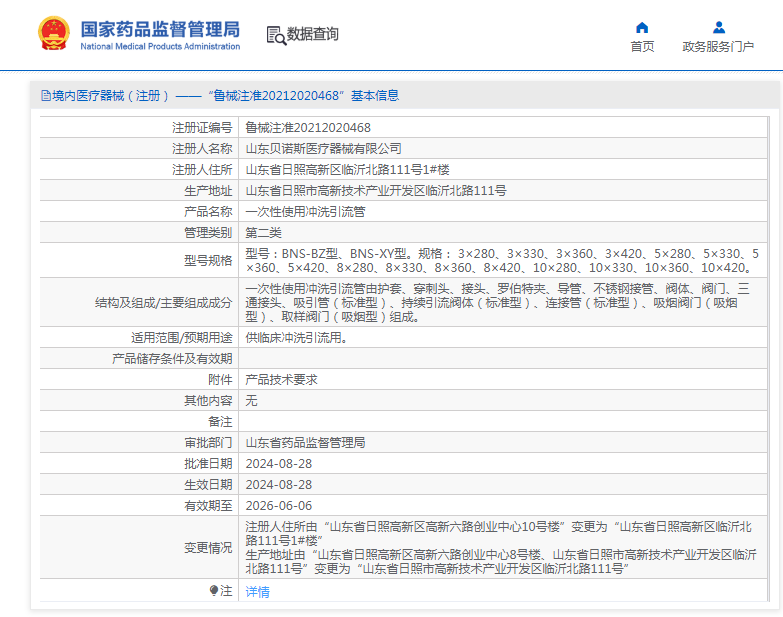Viewport: 783px width, 617px height.
Task: Select 其他内容 value 无
Action: (x=251, y=400)
